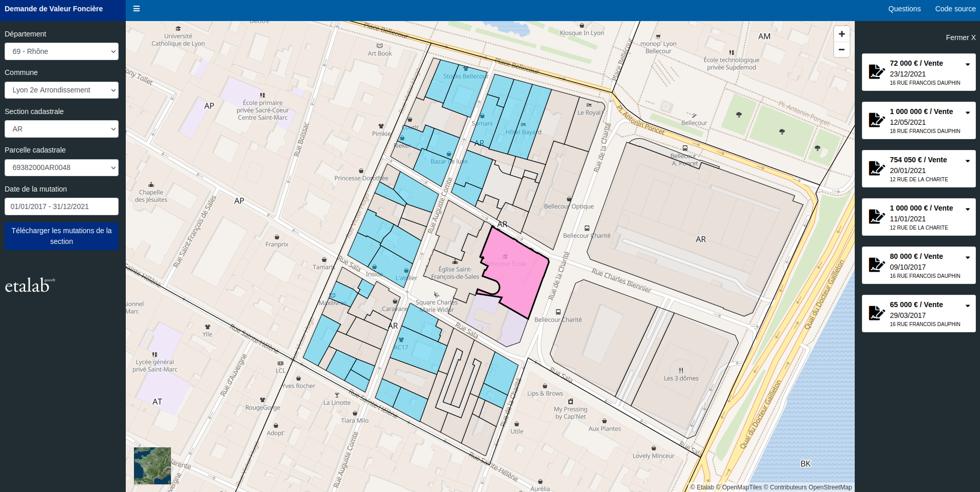Close the results panel with Fermer X

tap(960, 37)
